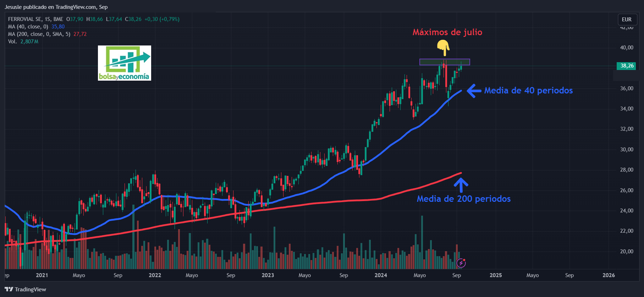Click the close value C38,26
The image size is (644, 297).
[133, 19]
